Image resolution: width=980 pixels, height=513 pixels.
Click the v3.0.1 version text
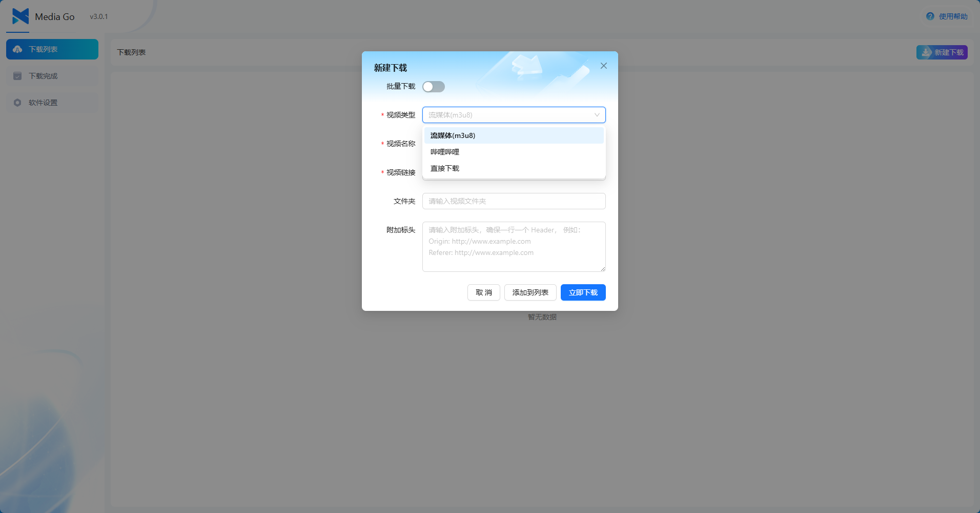[99, 16]
